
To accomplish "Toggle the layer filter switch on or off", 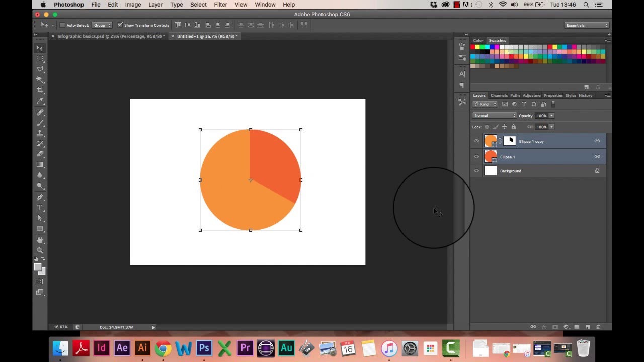I will pos(553,104).
